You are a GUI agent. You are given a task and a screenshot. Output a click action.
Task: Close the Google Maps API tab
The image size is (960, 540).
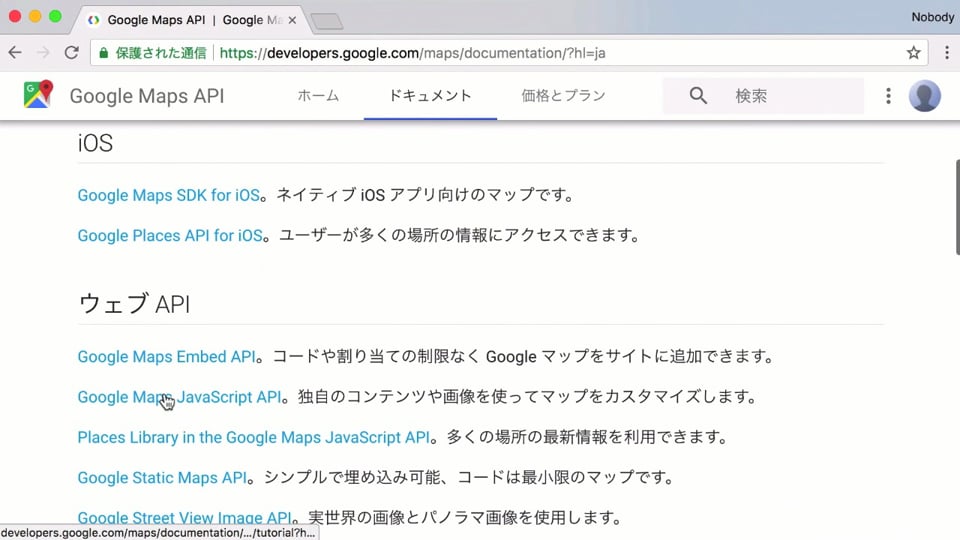click(292, 20)
